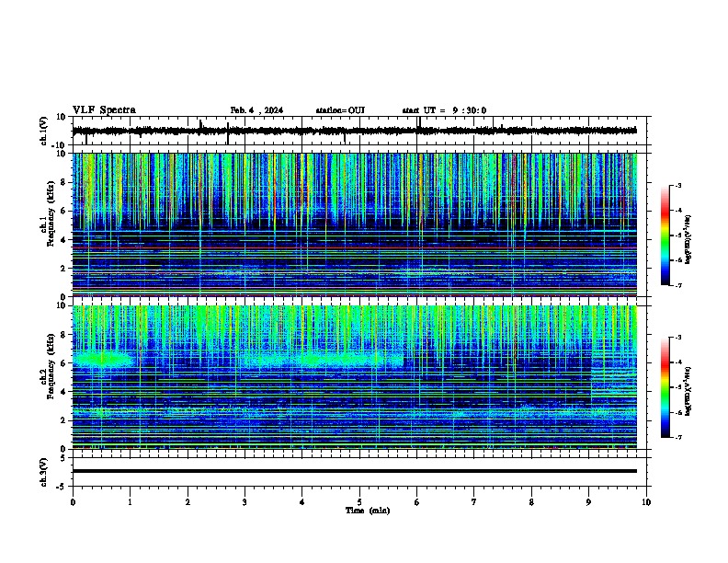Click the "station=OUI" header text
The image size is (728, 563).
[340, 110]
